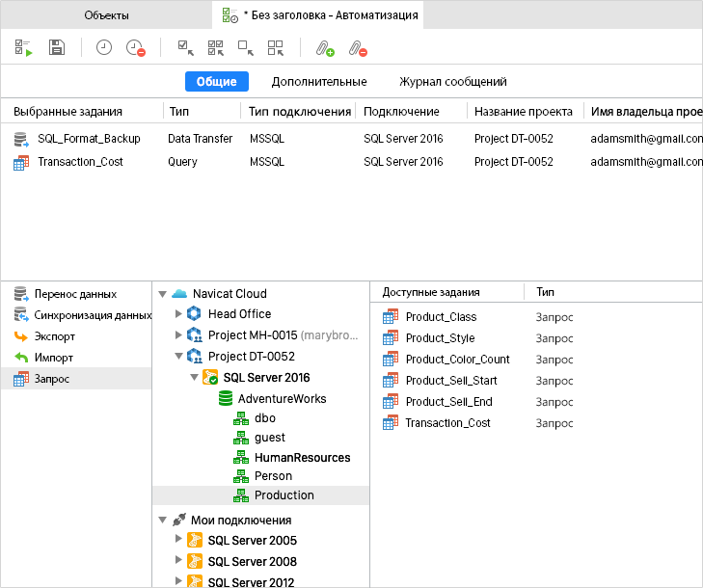Click the SQL Server 2016 connection icon
Viewport: 703px width, 588px height.
point(210,377)
